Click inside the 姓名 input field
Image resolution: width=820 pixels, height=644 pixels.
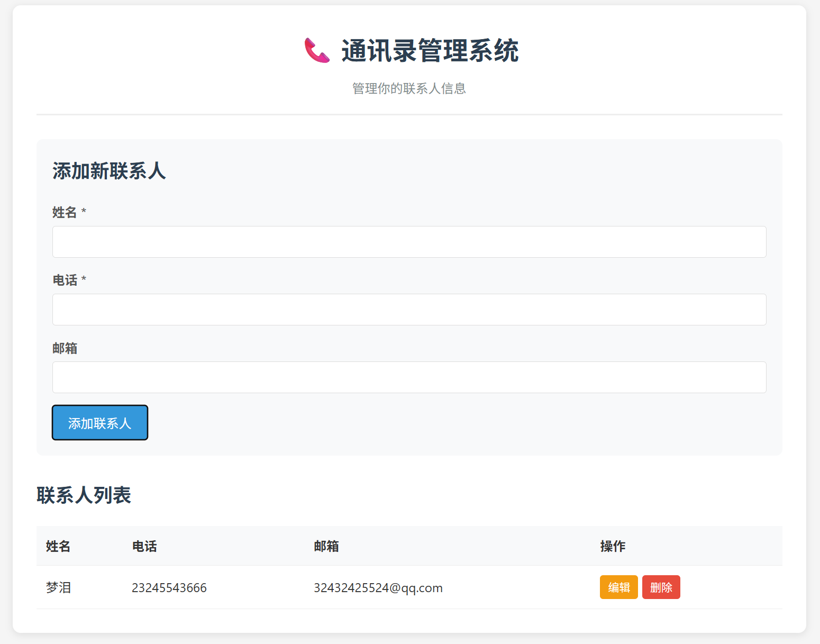409,242
